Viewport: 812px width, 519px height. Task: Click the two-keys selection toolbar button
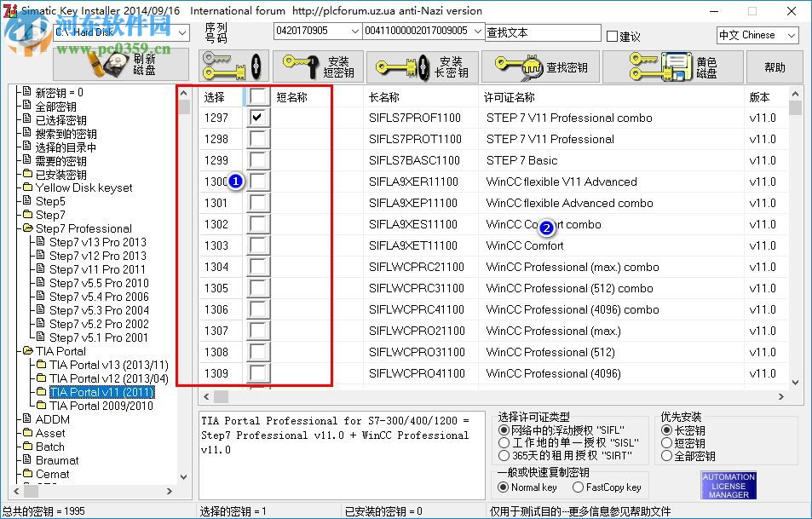pyautogui.click(x=233, y=66)
